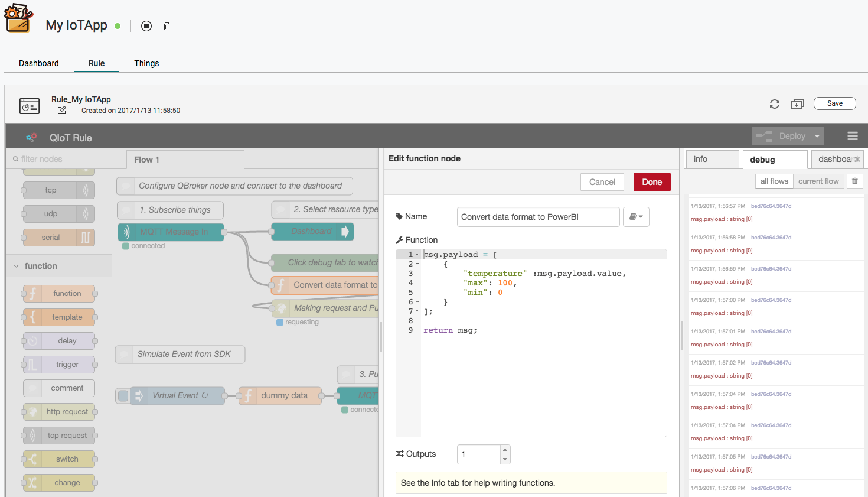Switch to the Things tab
Image resolution: width=868 pixels, height=497 pixels.
[x=146, y=63]
